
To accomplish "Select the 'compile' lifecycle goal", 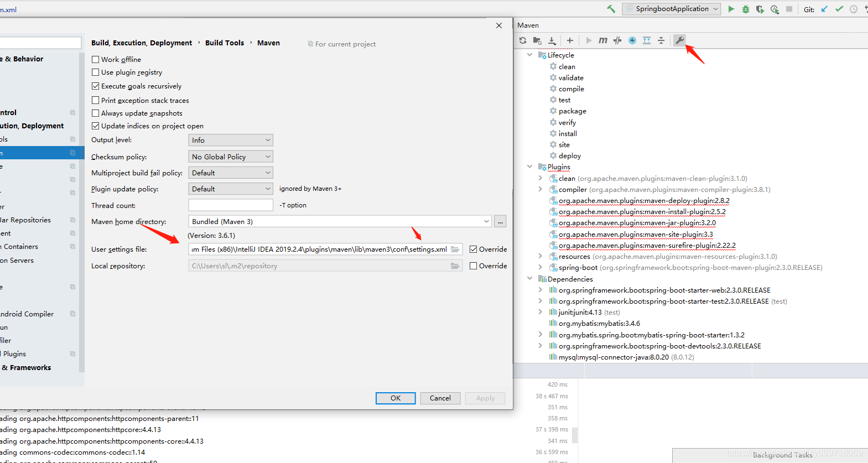I will tap(571, 89).
